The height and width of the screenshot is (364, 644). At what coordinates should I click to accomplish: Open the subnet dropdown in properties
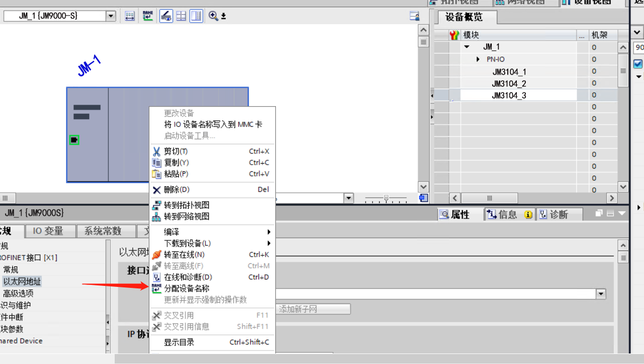pos(601,294)
